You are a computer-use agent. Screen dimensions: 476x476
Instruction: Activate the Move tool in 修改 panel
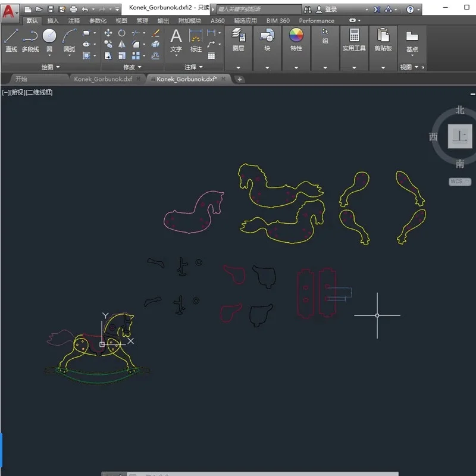click(108, 33)
